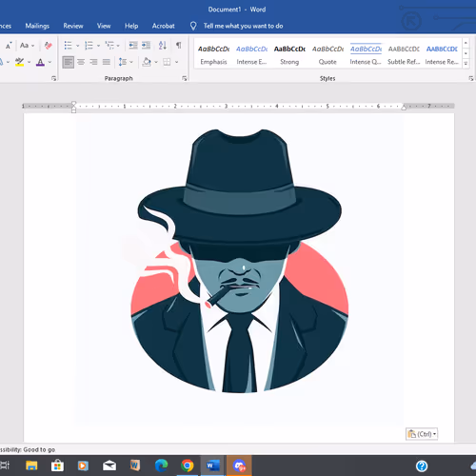Click the Font Color swatch button
The height and width of the screenshot is (476, 476).
[40, 62]
